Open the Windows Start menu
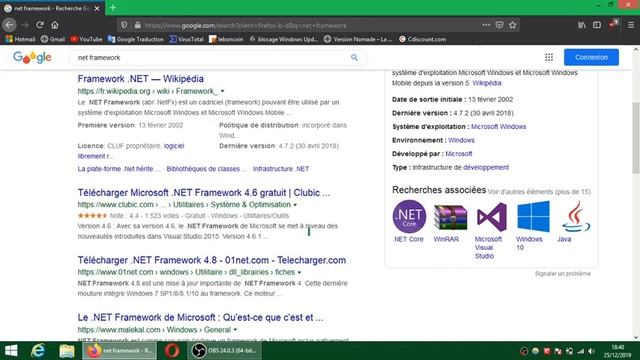 point(11,351)
